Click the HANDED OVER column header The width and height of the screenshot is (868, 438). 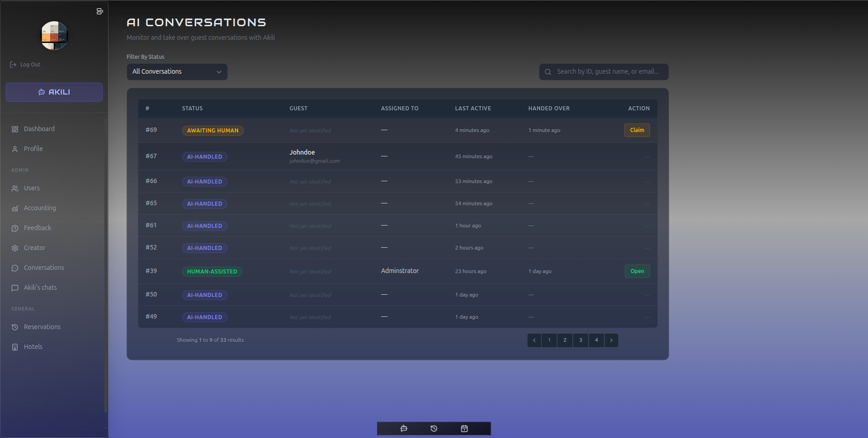coord(549,108)
